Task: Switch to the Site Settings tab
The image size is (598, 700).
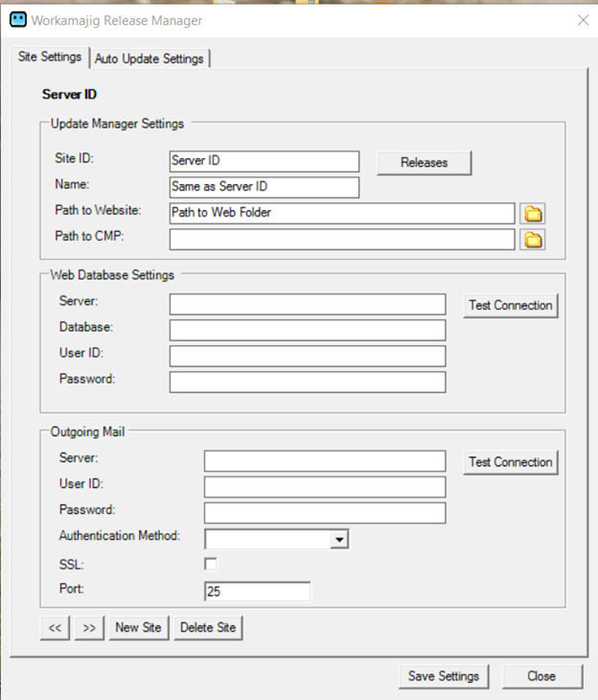Action: click(x=50, y=57)
